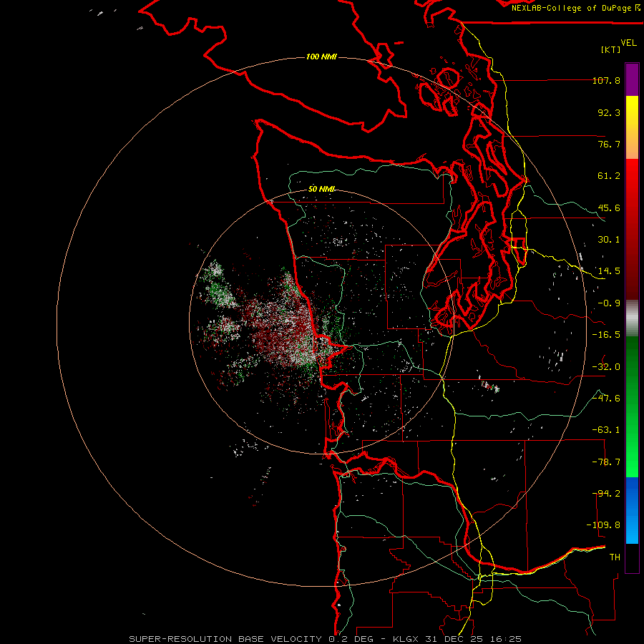Select the -32.0 velocity scale value
644x644 pixels.
(x=606, y=367)
